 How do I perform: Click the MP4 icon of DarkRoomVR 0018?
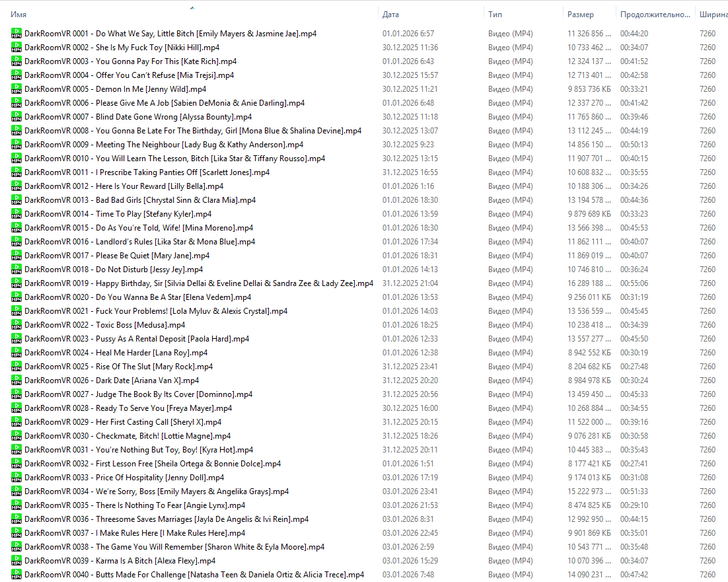(x=17, y=270)
